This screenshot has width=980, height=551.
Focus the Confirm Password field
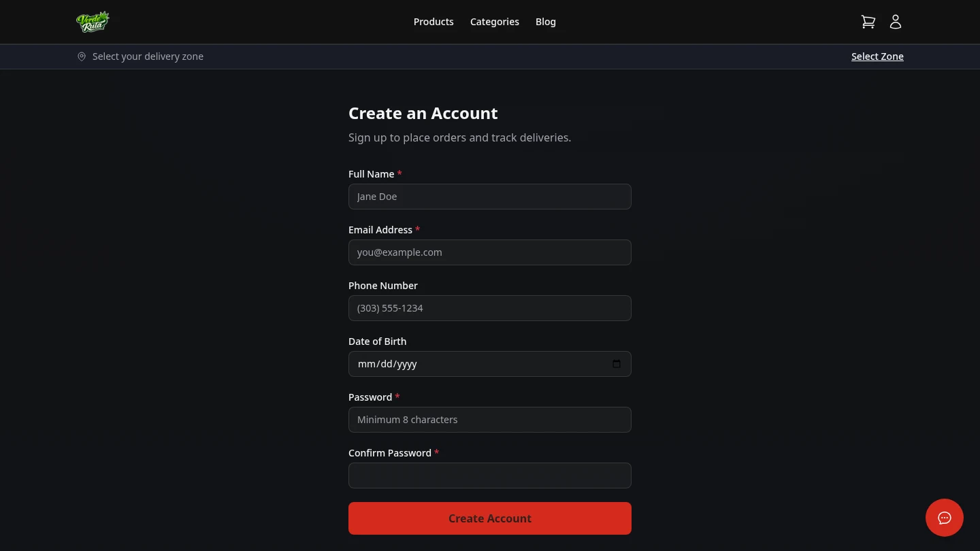[x=490, y=475]
